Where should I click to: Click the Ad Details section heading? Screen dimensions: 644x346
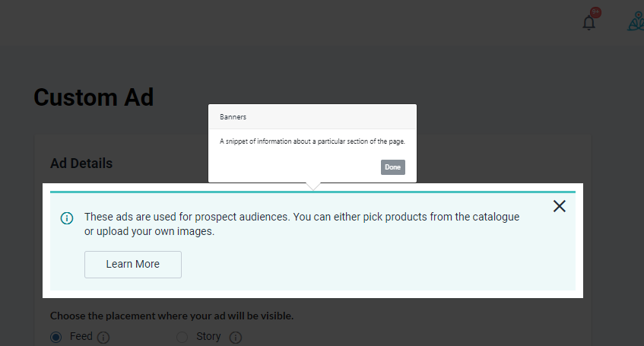point(81,163)
